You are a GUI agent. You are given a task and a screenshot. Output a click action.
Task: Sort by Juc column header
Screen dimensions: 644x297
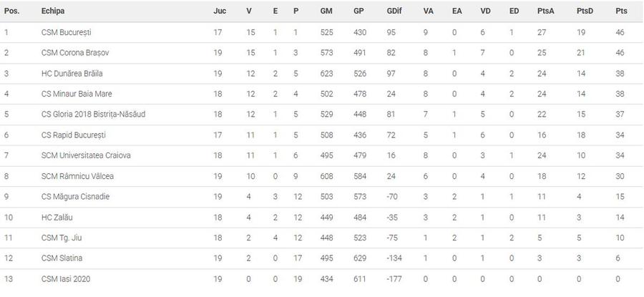[220, 11]
